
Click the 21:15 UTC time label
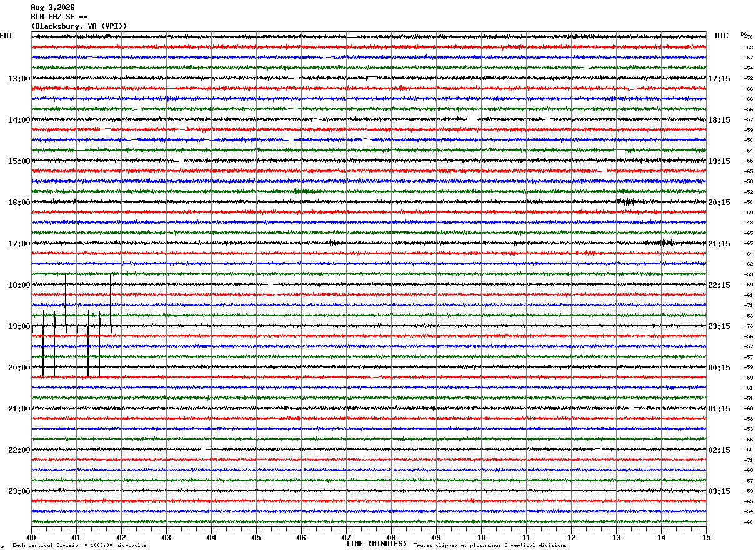click(719, 244)
